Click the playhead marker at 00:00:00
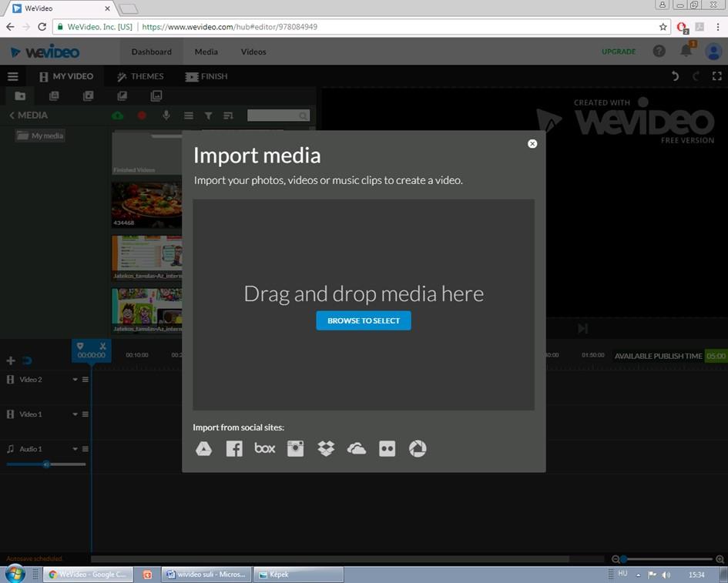 click(92, 351)
